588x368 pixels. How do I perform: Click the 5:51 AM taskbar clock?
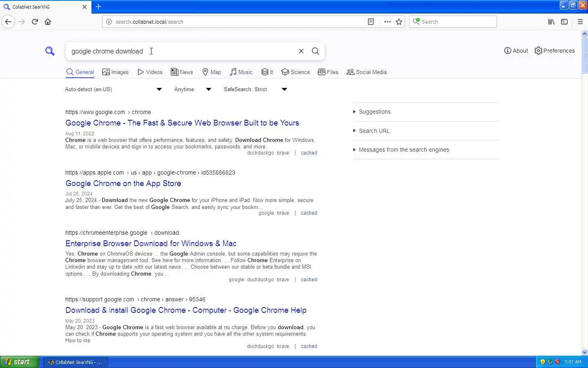point(573,362)
